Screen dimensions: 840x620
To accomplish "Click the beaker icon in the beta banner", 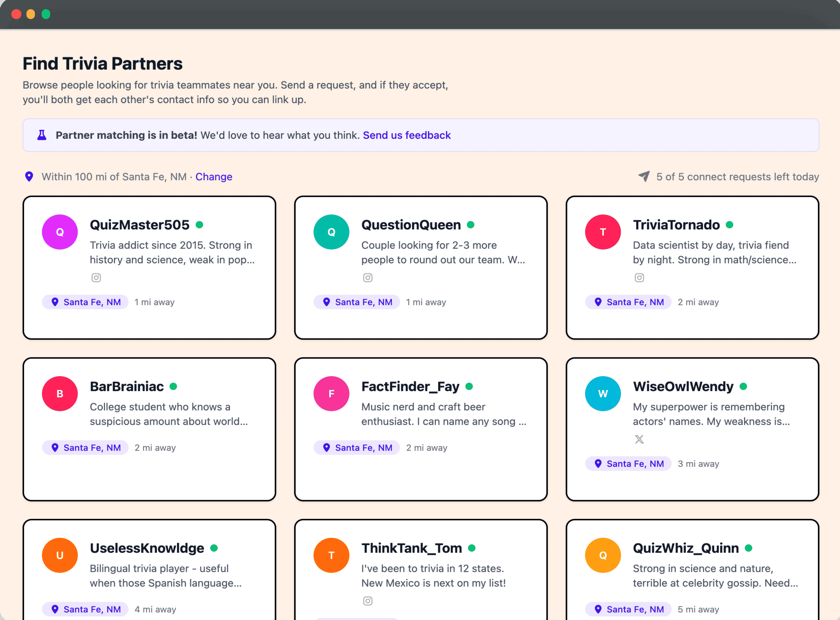I will tap(41, 135).
